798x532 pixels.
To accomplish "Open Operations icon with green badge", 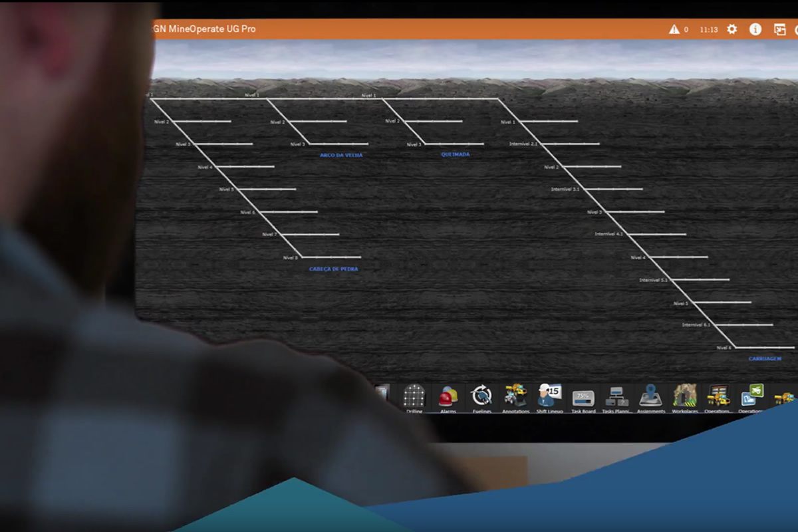I will [x=752, y=396].
